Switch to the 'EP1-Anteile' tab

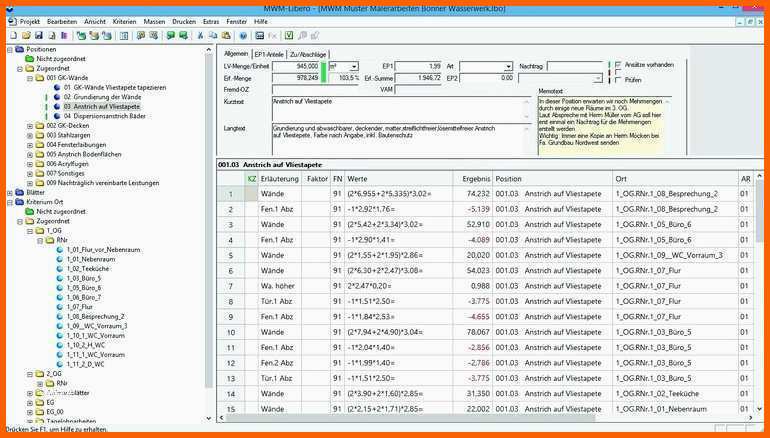pyautogui.click(x=269, y=55)
